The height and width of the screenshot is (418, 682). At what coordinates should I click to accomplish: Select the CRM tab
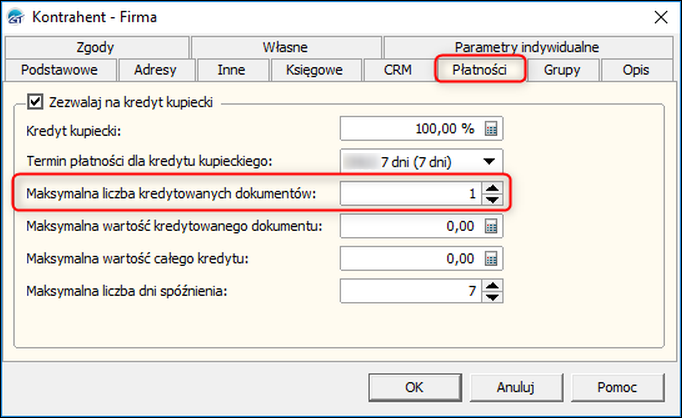[x=398, y=70]
